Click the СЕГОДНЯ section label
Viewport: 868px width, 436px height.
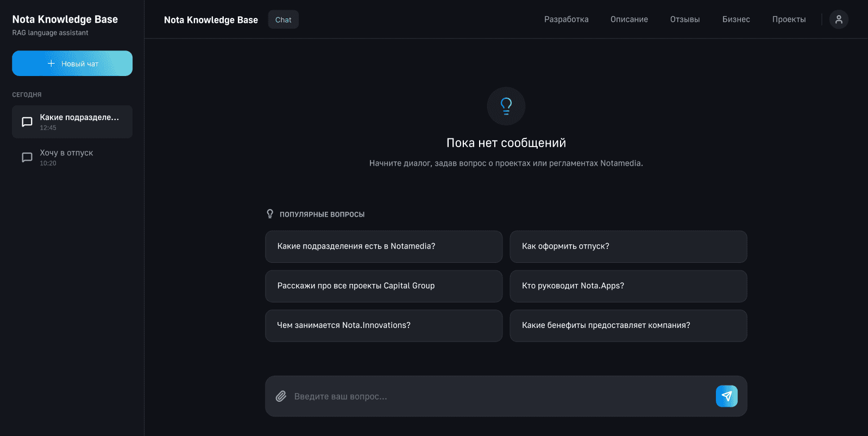[27, 94]
